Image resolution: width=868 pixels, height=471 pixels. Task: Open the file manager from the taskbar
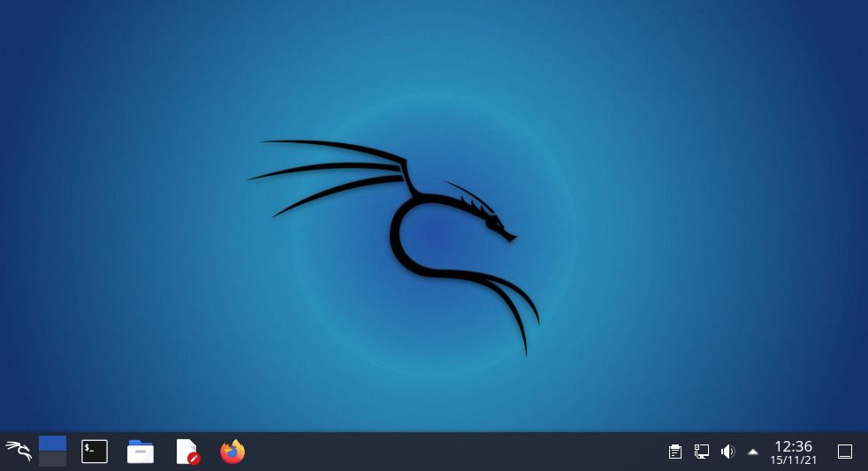point(141,452)
